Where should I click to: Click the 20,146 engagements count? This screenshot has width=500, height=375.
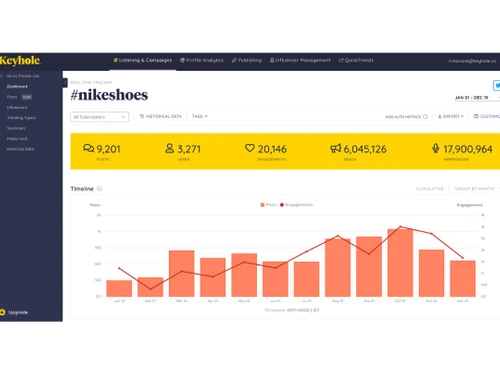click(272, 149)
